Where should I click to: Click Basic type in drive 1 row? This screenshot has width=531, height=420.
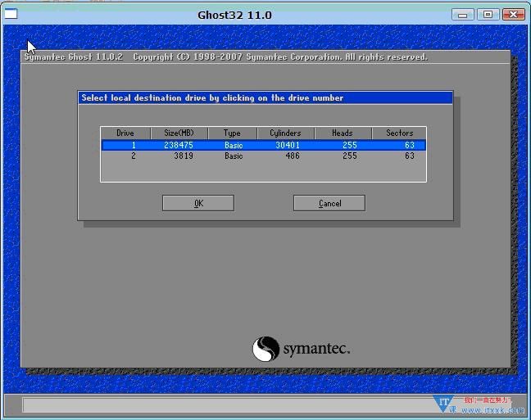point(234,145)
